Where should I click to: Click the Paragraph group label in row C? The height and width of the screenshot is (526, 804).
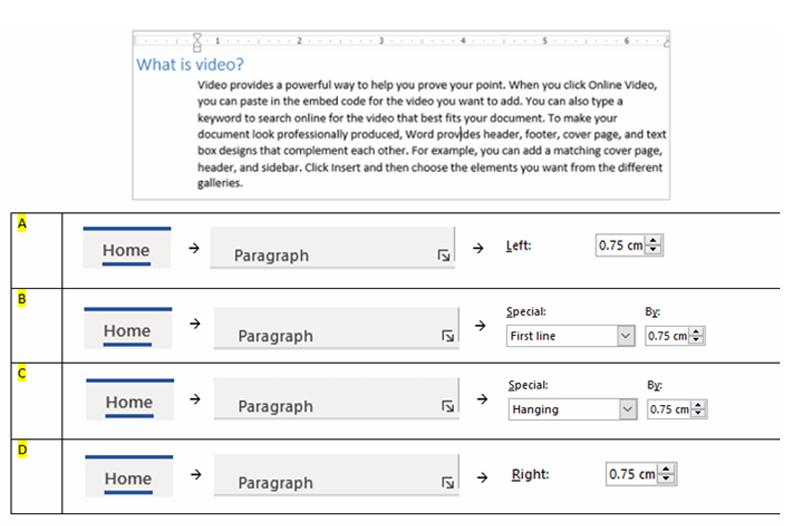point(275,407)
